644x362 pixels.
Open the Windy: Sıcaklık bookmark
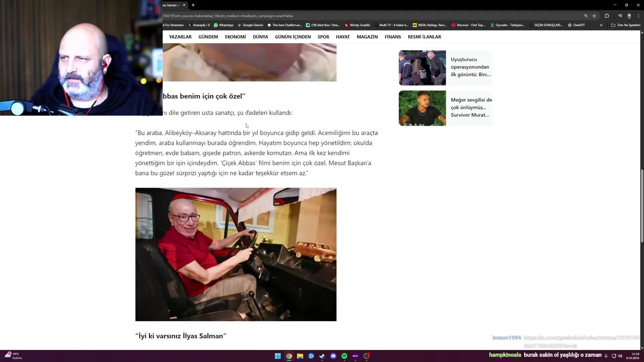pyautogui.click(x=357, y=25)
